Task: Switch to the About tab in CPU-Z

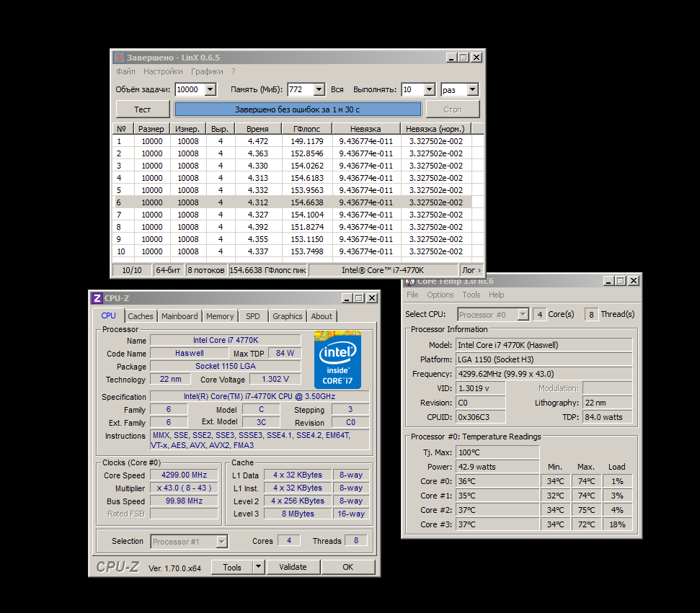Action: [322, 316]
